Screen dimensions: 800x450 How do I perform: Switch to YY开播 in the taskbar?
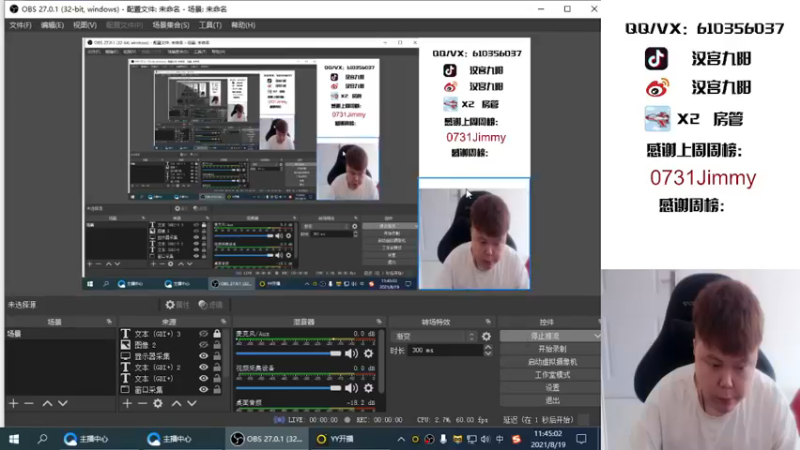pyautogui.click(x=352, y=439)
